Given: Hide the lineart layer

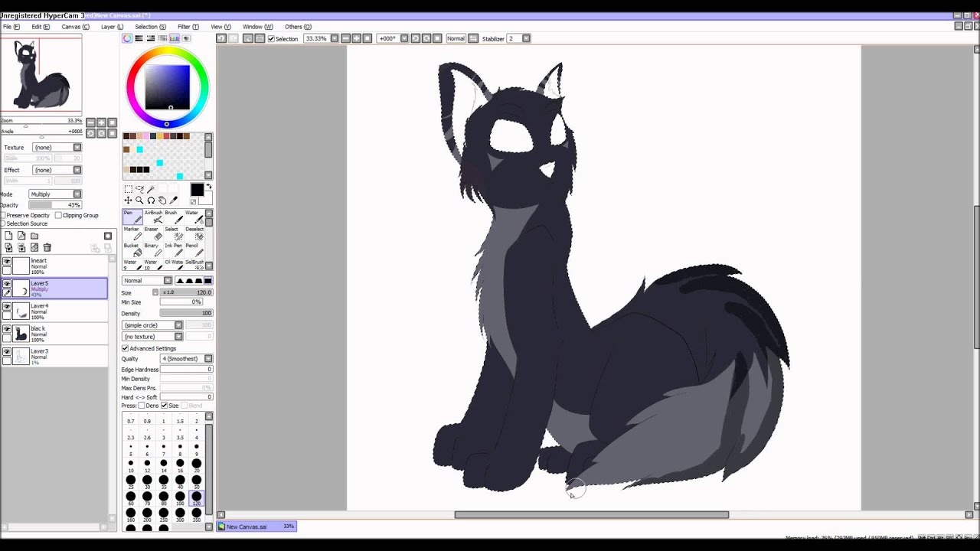Looking at the screenshot, I should point(7,262).
